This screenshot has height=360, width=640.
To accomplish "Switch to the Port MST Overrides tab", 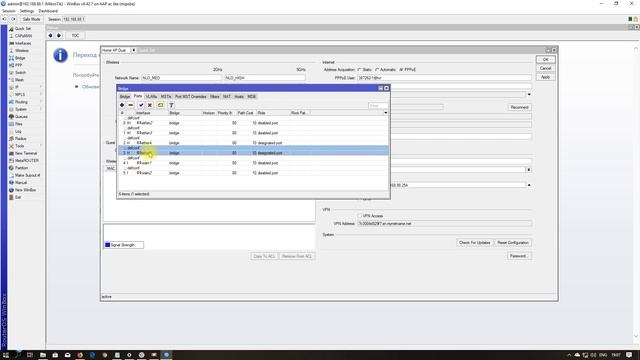I will [191, 97].
